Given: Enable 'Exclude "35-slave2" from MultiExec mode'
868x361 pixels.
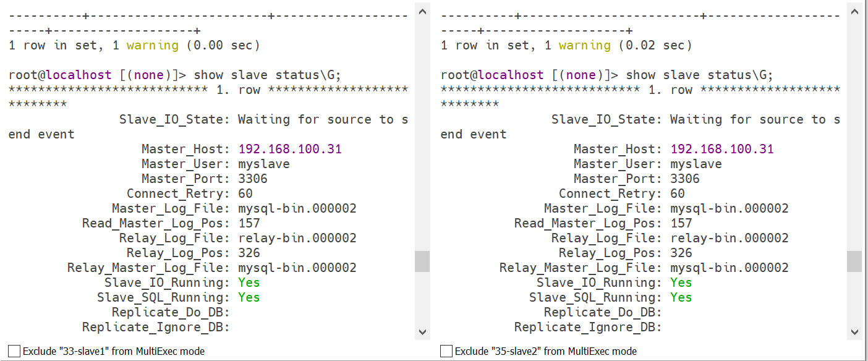Looking at the screenshot, I should 445,350.
